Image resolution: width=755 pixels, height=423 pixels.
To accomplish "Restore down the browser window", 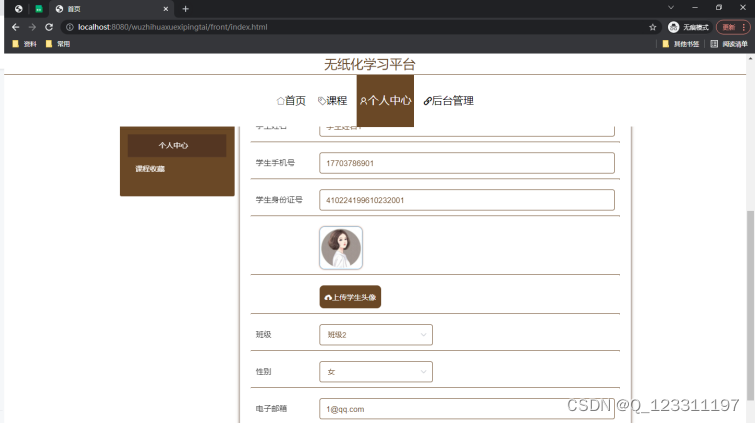I will (719, 8).
